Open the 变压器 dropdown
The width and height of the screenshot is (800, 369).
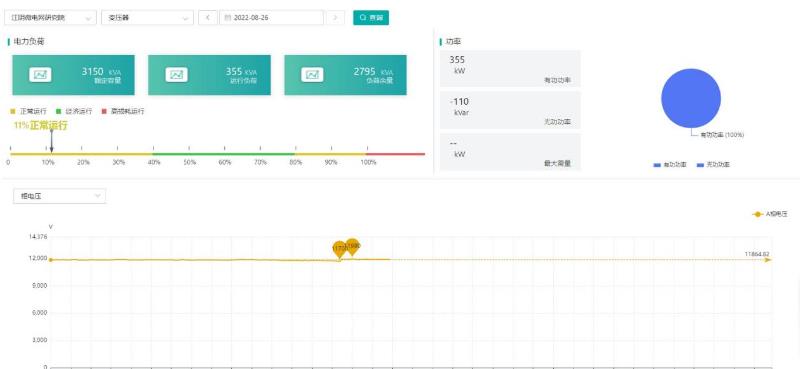[147, 17]
